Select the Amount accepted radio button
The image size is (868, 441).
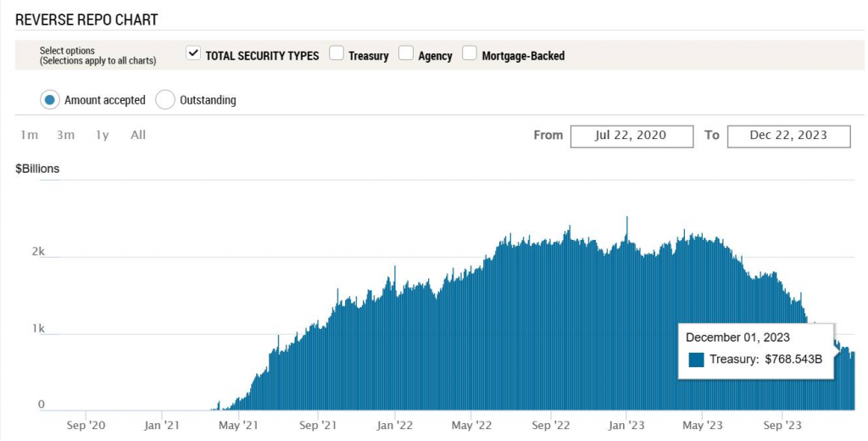point(50,99)
